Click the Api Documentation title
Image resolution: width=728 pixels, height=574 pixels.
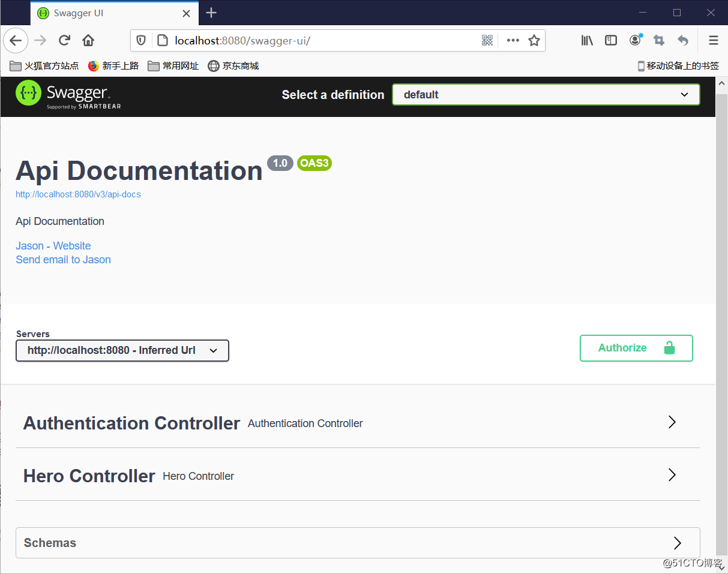139,171
